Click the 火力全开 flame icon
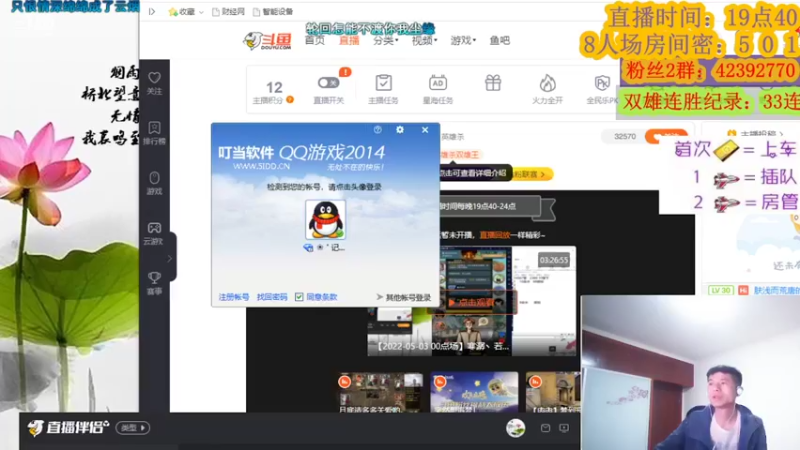This screenshot has height=450, width=800. [547, 83]
